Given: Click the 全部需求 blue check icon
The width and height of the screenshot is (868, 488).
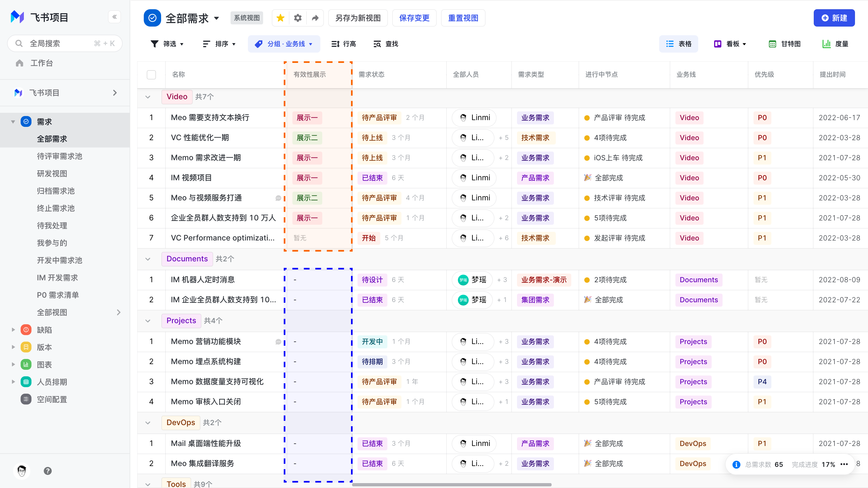Looking at the screenshot, I should (x=152, y=18).
